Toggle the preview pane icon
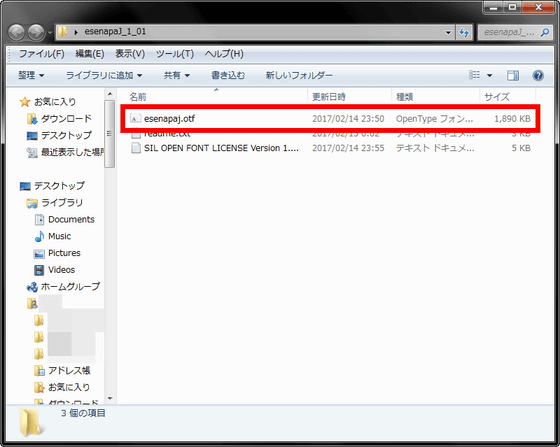Image resolution: width=560 pixels, height=447 pixels. pyautogui.click(x=513, y=75)
